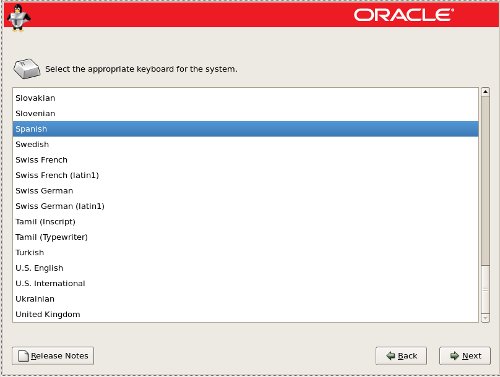The height and width of the screenshot is (377, 500).
Task: Select U.S. International keyboard
Action: [x=245, y=283]
